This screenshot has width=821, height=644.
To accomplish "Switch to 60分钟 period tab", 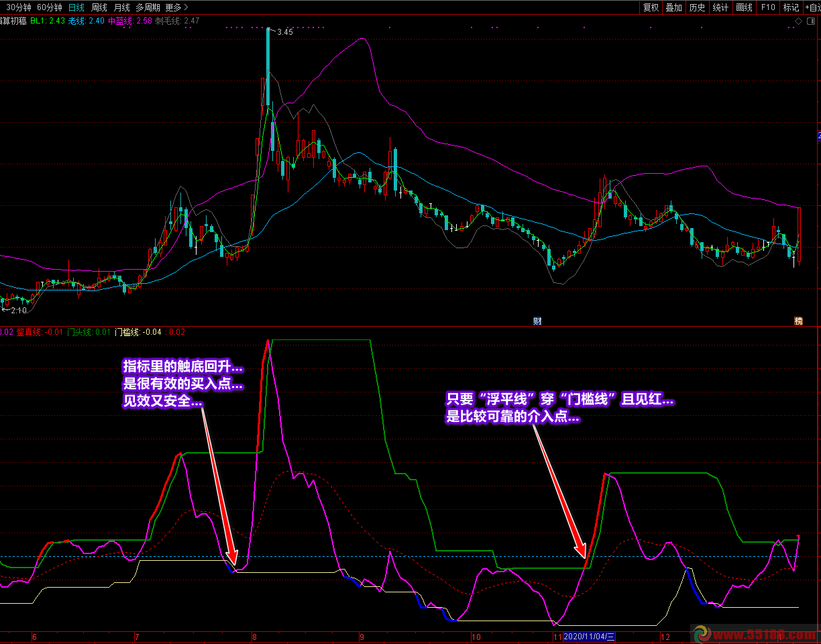I will 50,7.
